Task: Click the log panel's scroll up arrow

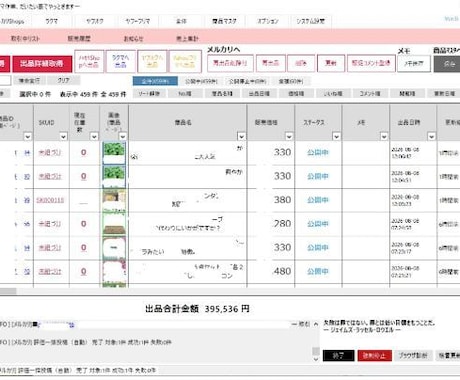Action: pyautogui.click(x=316, y=324)
